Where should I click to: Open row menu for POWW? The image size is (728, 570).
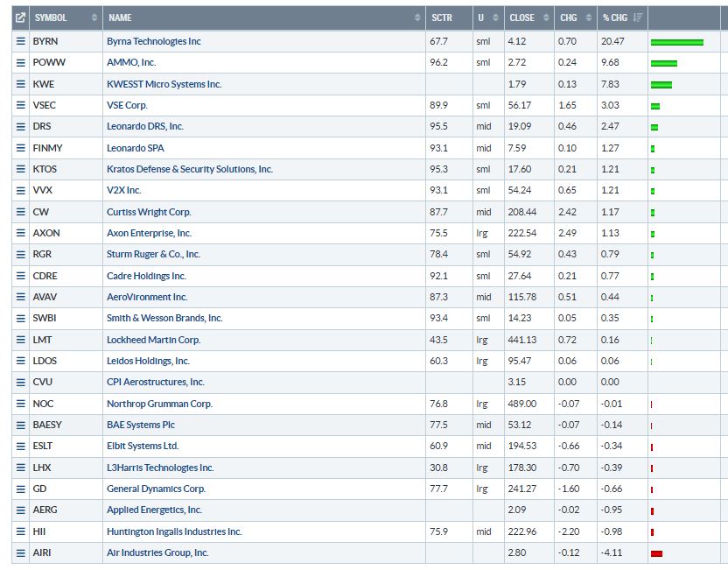point(20,63)
